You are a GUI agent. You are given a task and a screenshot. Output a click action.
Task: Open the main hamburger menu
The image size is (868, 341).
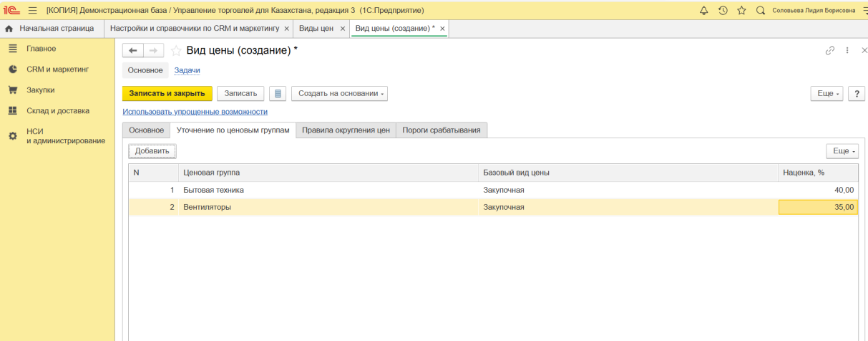coord(32,11)
